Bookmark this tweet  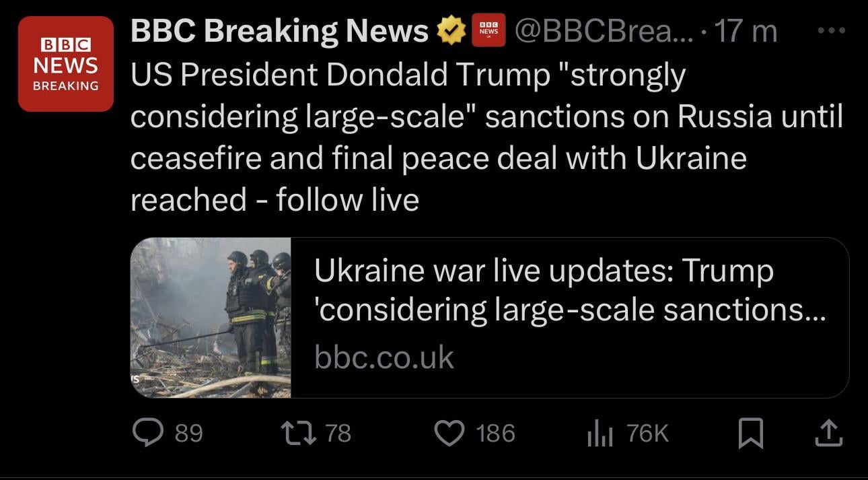point(751,434)
